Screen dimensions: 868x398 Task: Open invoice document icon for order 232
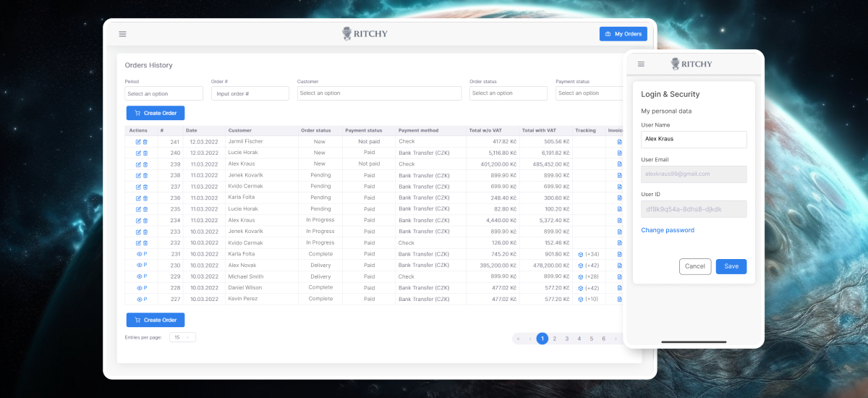click(x=619, y=243)
